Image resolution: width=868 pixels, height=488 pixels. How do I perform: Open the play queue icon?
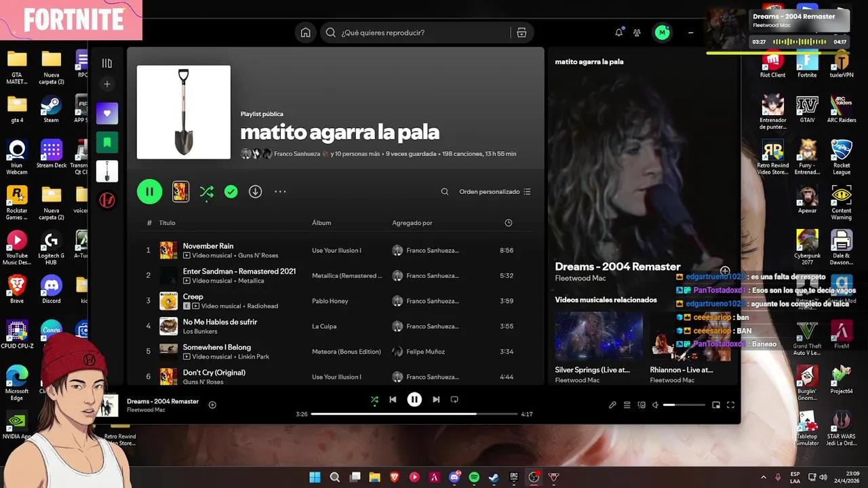point(627,405)
